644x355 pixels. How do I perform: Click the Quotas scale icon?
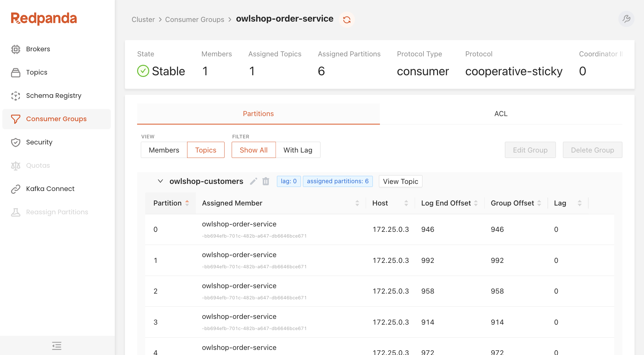click(x=16, y=166)
